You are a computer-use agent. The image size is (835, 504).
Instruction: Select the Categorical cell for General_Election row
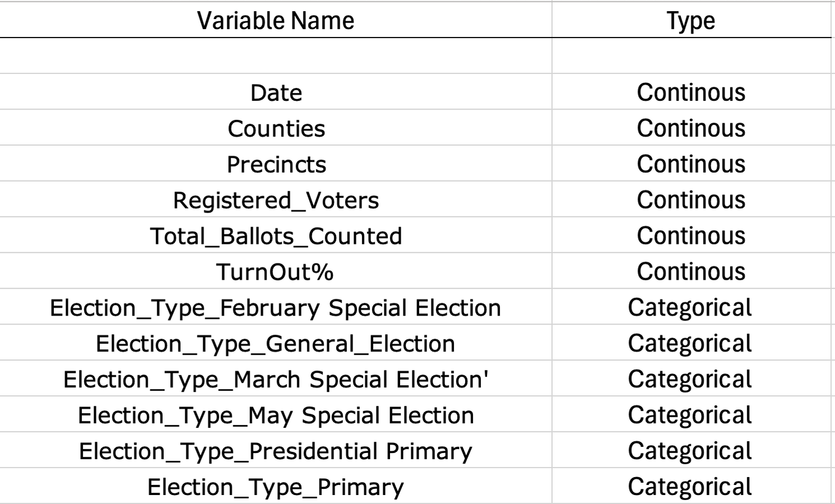tap(691, 344)
